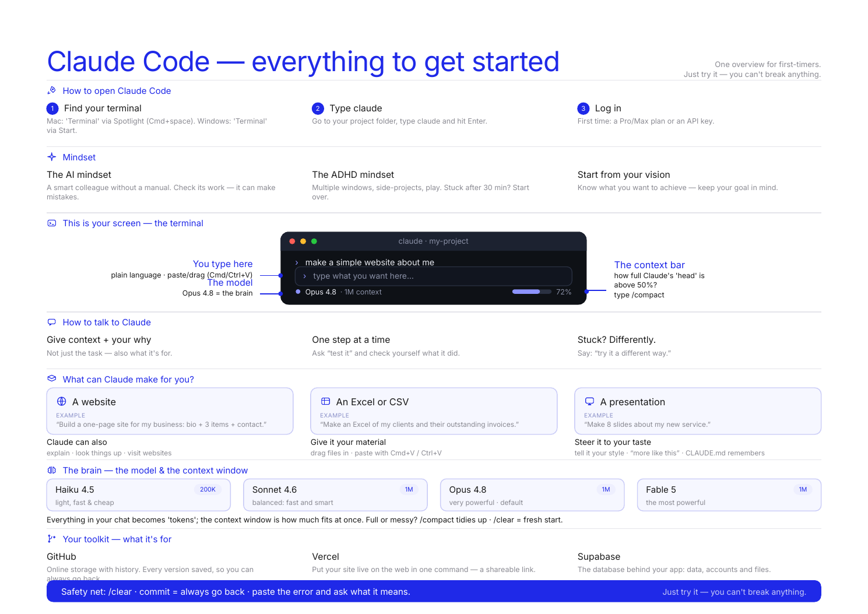Click the Start from your vision title

tap(624, 175)
